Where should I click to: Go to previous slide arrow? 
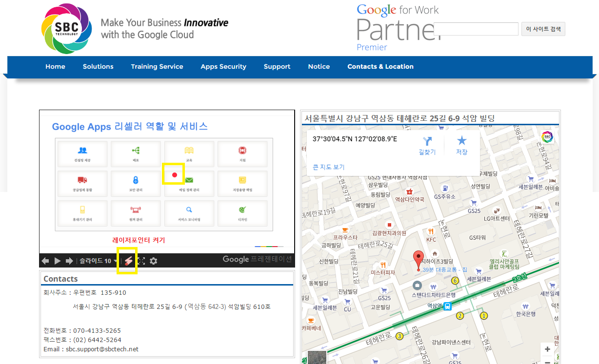coord(45,261)
